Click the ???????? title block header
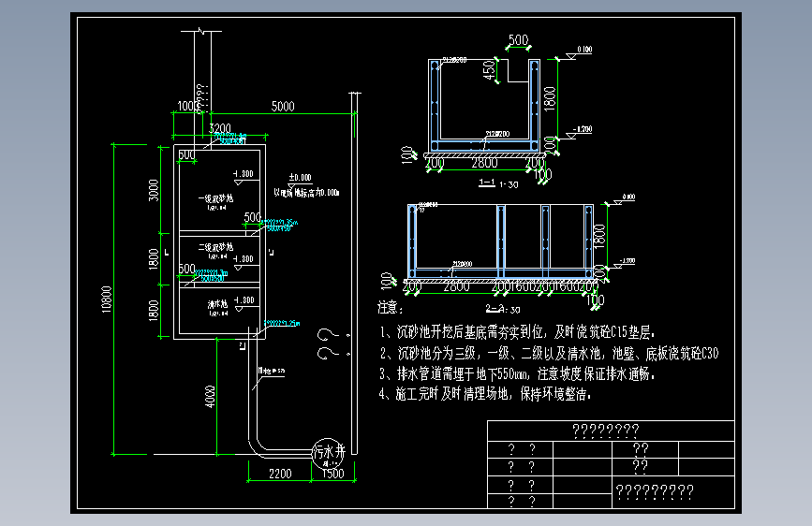This screenshot has height=526, width=812. [605, 431]
